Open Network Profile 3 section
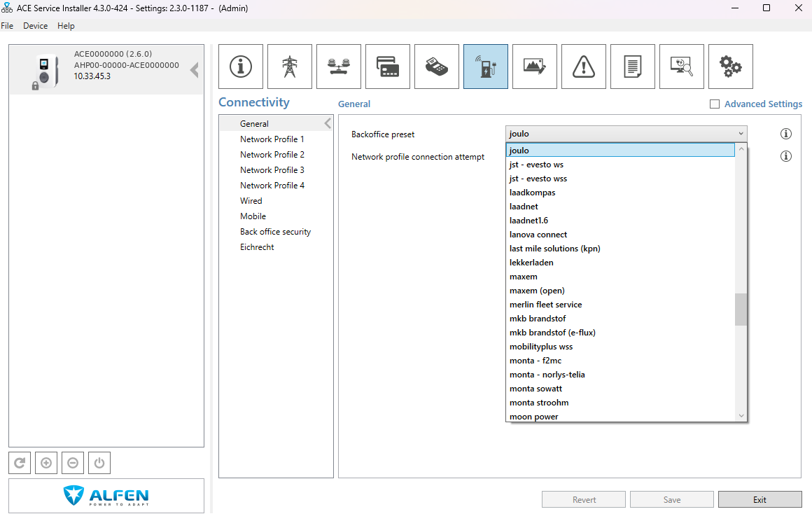This screenshot has width=812, height=521. pos(272,170)
